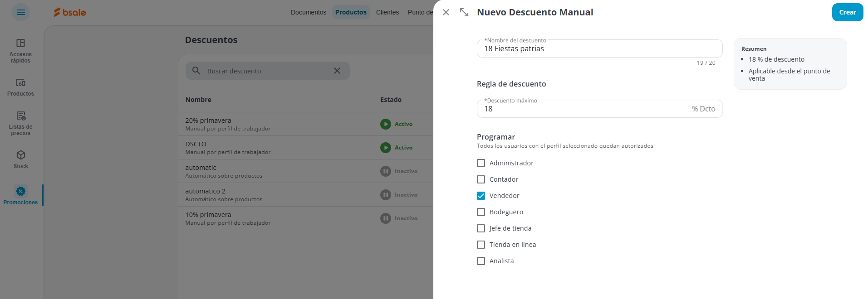Click the 18 % de descuento summary line
868x299 pixels.
point(776,59)
